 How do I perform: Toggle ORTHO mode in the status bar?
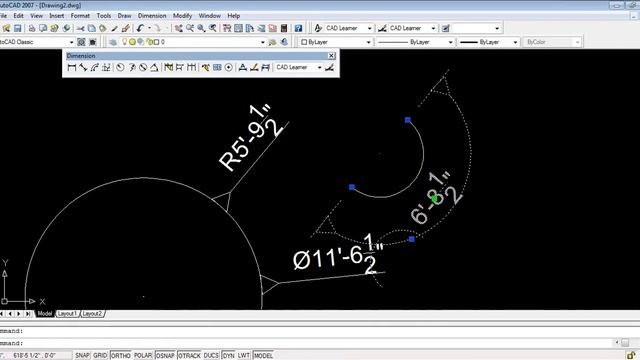pyautogui.click(x=120, y=356)
